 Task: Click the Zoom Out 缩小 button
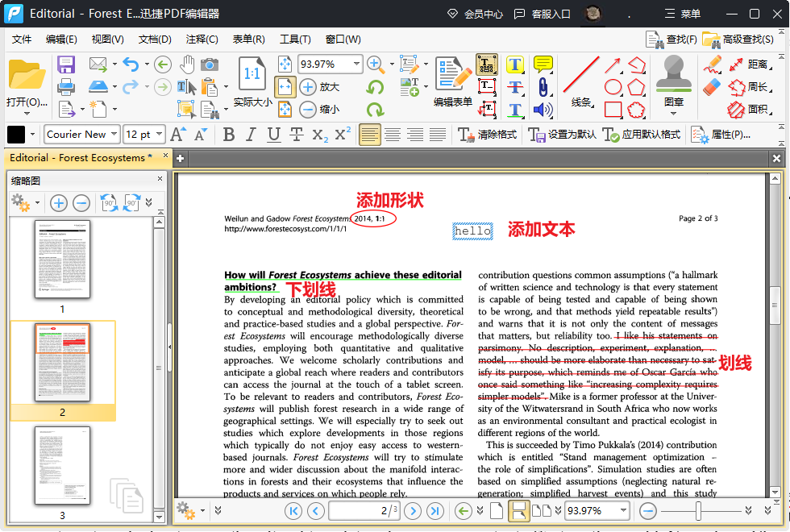pyautogui.click(x=319, y=109)
